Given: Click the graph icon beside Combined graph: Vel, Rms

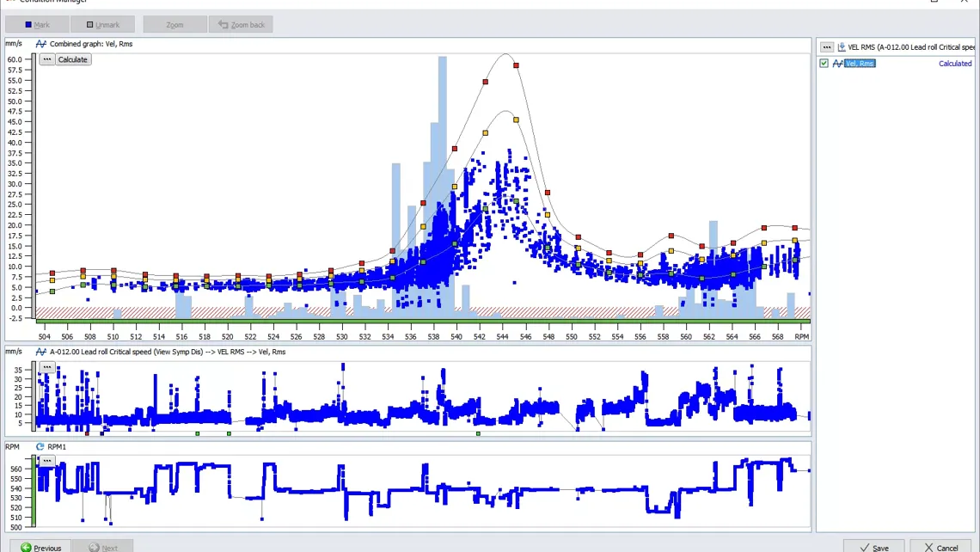Looking at the screenshot, I should (40, 44).
